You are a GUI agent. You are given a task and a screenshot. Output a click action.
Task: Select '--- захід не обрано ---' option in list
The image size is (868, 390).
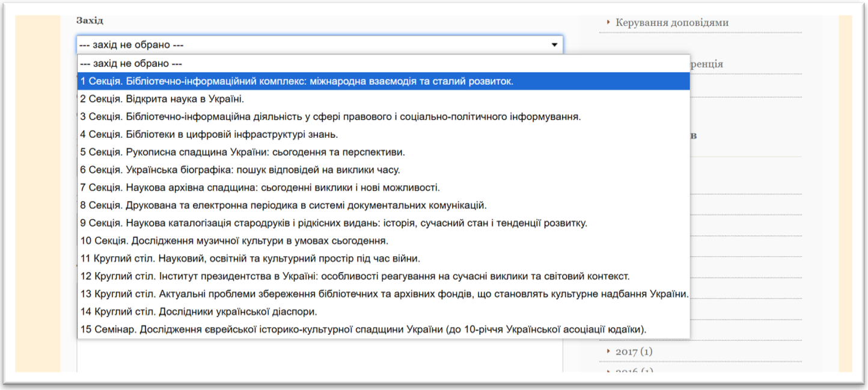coord(131,63)
